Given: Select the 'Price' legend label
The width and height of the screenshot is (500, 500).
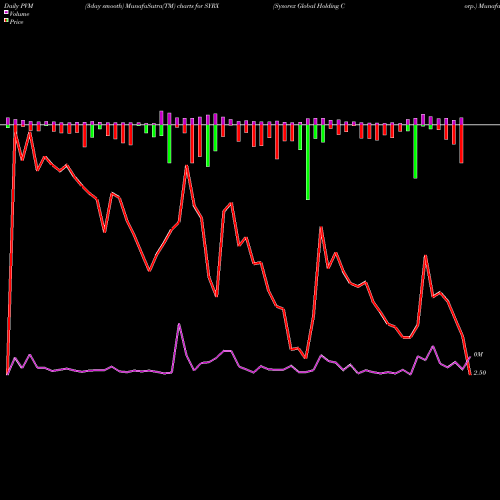Looking at the screenshot, I should 16,22.
